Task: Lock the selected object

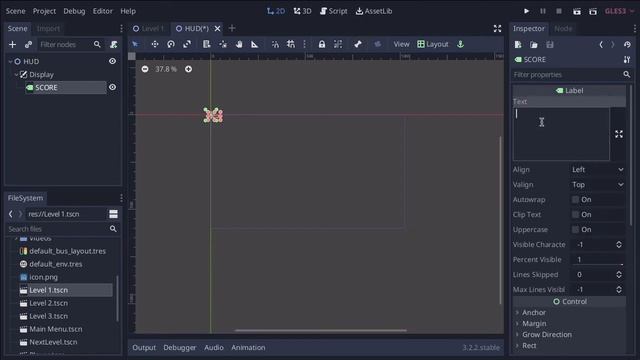Action: tap(322, 44)
